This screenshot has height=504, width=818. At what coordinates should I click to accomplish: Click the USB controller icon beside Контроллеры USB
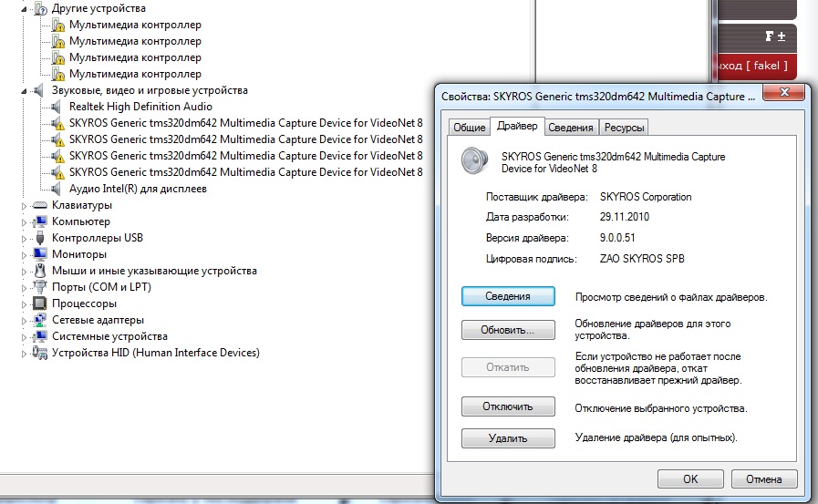click(x=40, y=238)
